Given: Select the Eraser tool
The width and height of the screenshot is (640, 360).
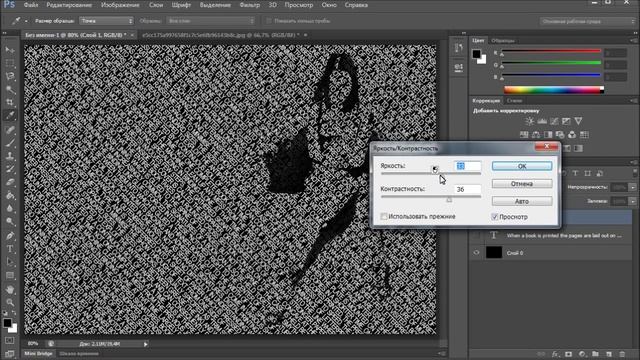Looking at the screenshot, I should click(10, 182).
